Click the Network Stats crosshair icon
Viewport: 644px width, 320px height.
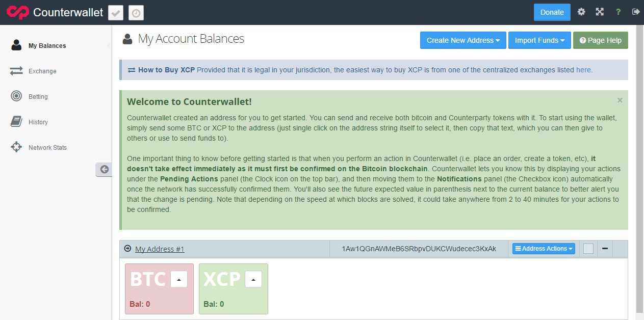coord(16,147)
